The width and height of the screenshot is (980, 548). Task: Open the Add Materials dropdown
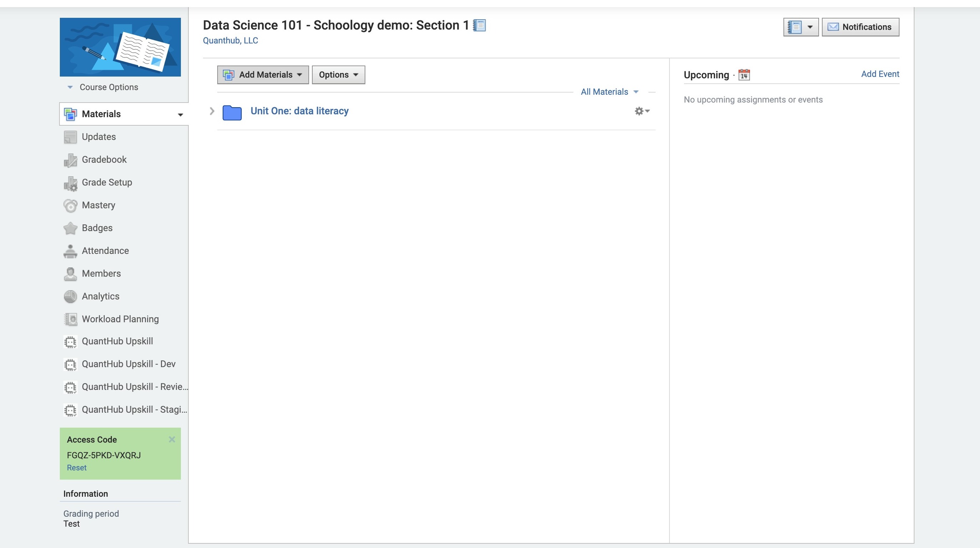263,75
